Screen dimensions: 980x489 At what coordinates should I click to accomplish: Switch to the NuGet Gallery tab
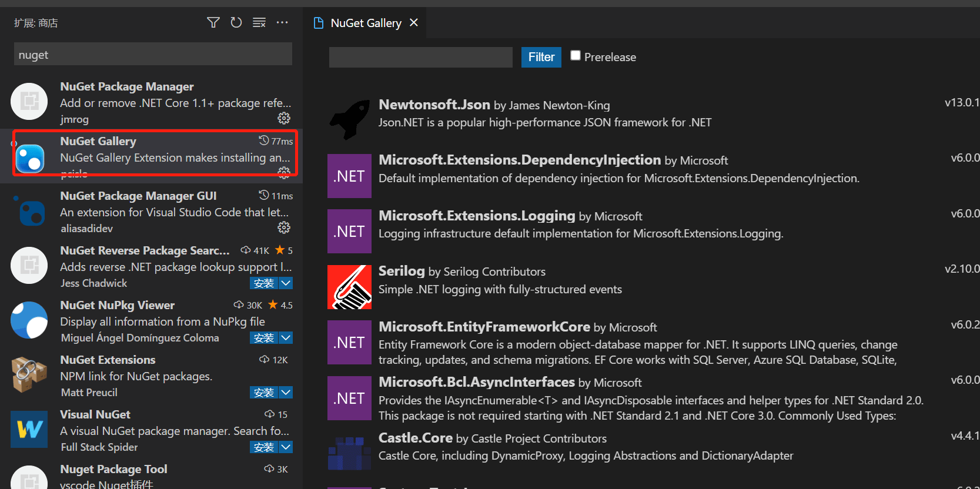(366, 23)
